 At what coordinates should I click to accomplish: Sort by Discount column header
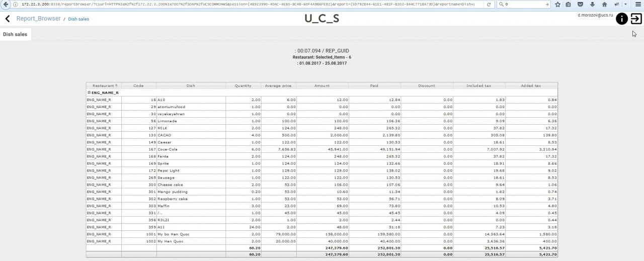click(427, 85)
